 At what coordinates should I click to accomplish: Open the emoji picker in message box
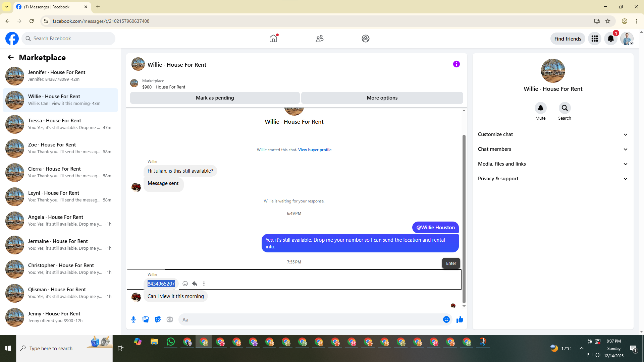(x=446, y=319)
